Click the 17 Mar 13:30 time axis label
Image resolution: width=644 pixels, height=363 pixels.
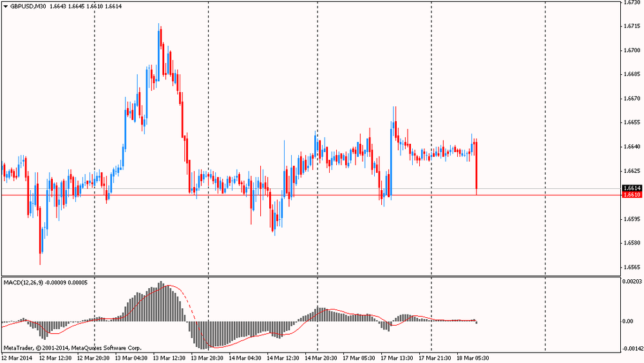[397, 358]
